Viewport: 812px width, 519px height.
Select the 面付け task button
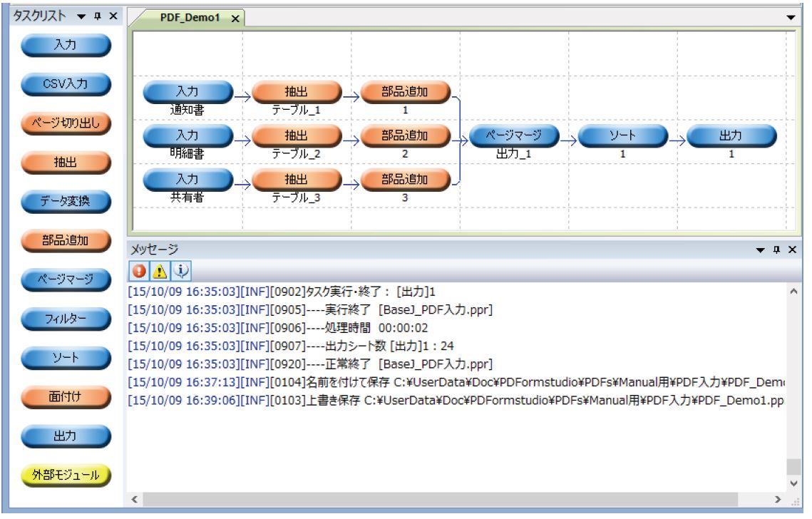66,396
